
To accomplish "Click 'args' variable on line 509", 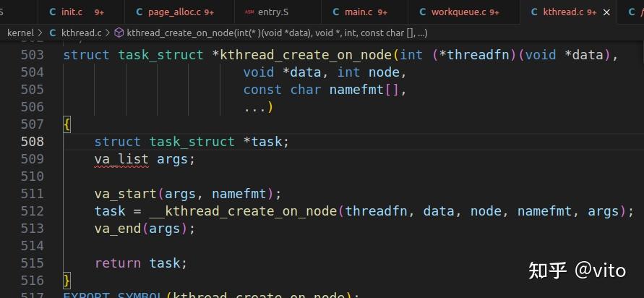I will point(173,159).
